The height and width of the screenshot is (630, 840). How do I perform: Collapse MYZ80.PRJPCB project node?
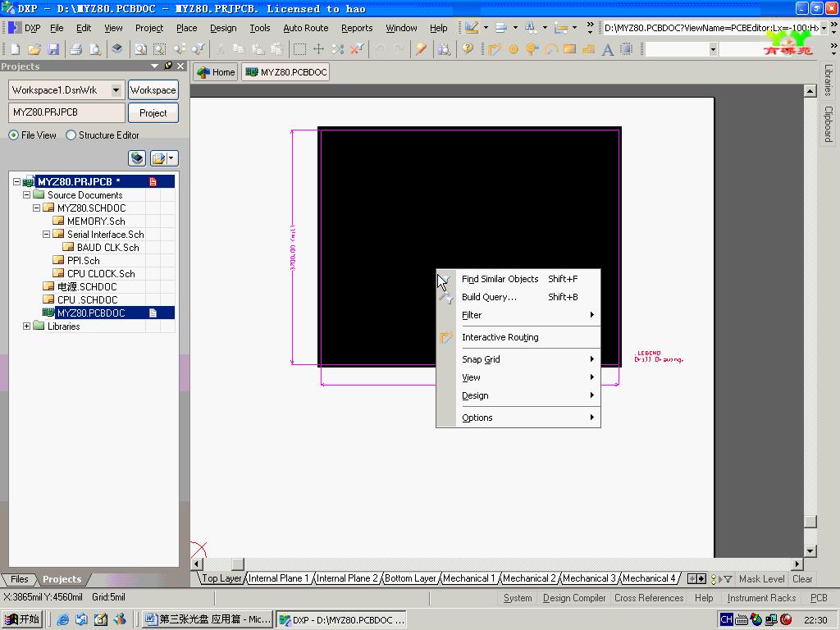[x=16, y=181]
